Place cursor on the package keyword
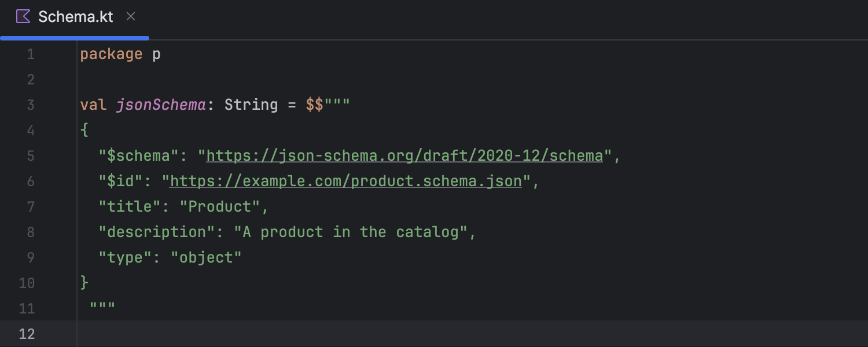Viewport: 868px width, 347px height. [111, 54]
